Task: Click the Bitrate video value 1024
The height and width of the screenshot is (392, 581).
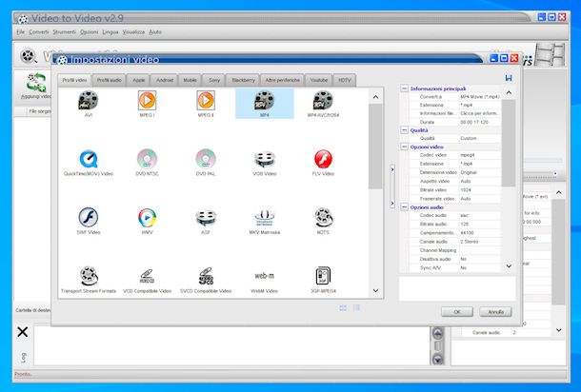Action: tap(480, 190)
